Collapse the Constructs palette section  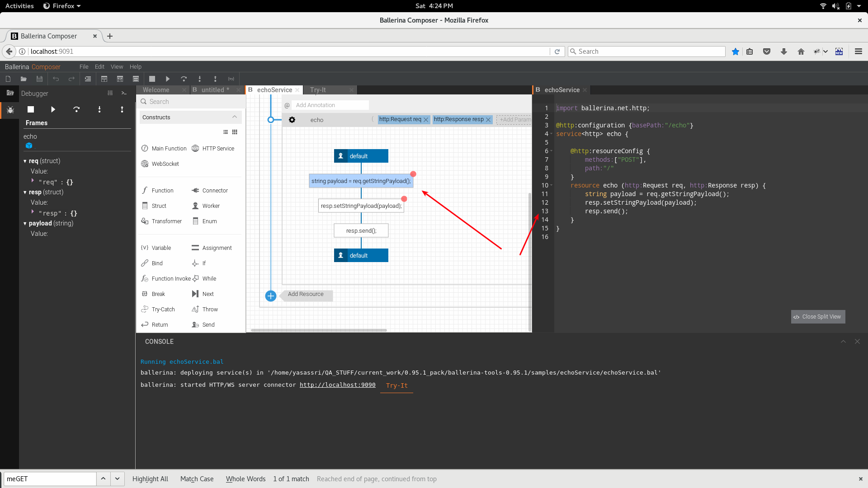click(x=235, y=117)
